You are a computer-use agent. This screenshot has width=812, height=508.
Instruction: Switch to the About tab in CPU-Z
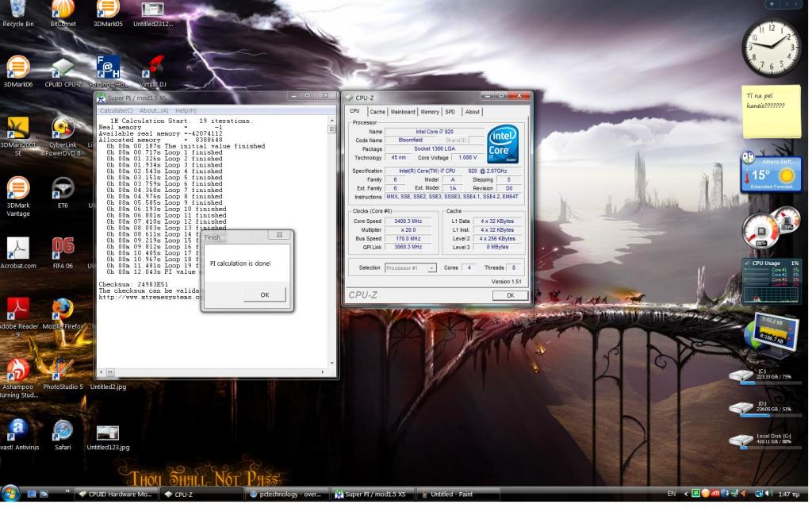473,111
